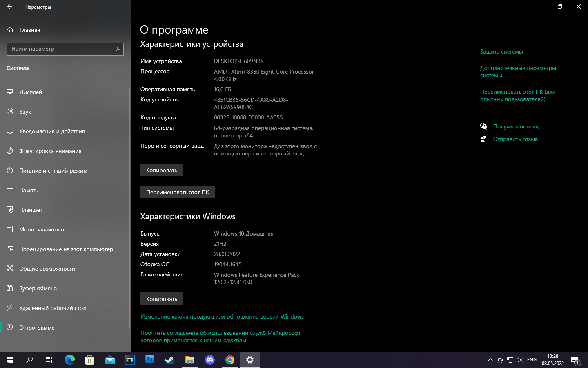Image resolution: width=588 pixels, height=368 pixels.
Task: Click install date 28.01.2022
Action: (x=227, y=254)
